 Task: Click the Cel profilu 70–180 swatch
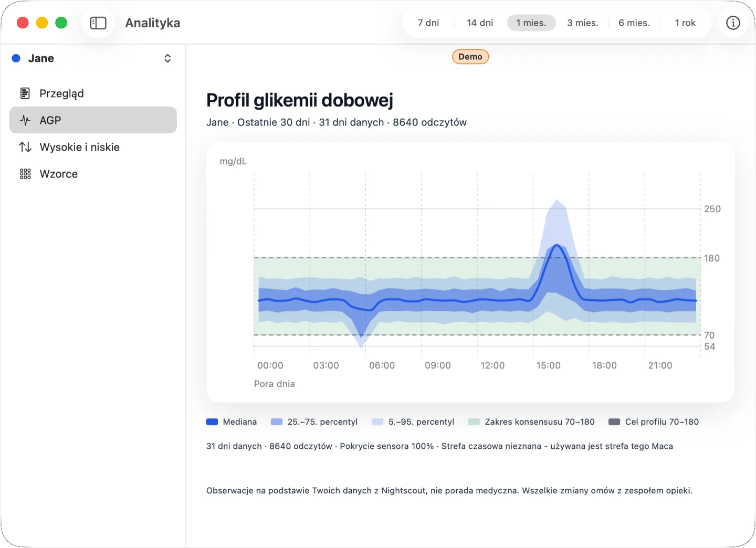(614, 422)
